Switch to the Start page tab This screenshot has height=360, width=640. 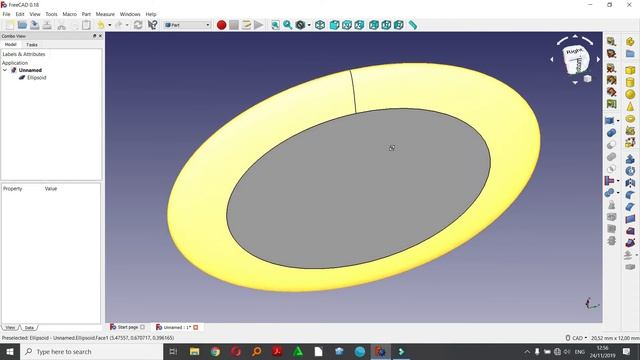point(127,327)
